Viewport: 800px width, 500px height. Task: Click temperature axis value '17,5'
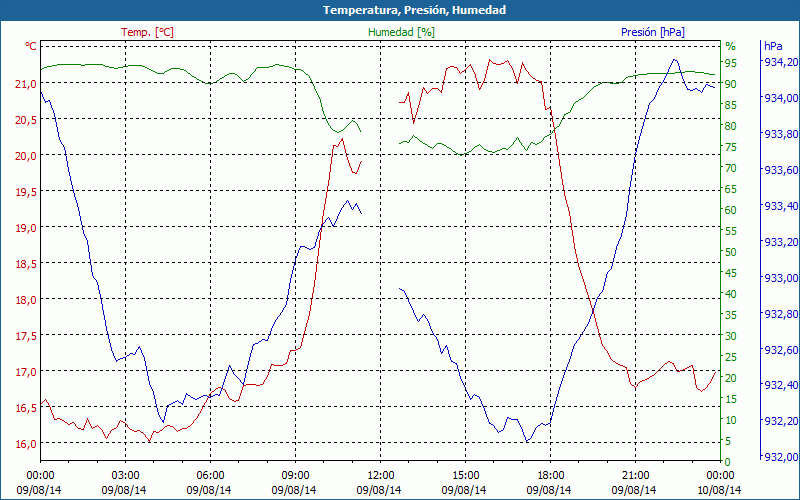(26, 335)
